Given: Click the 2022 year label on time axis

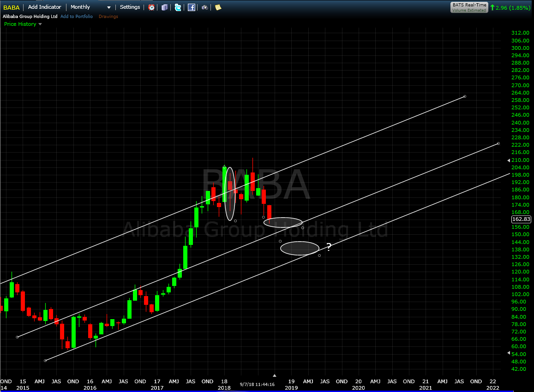Looking at the screenshot, I should coord(493,388).
